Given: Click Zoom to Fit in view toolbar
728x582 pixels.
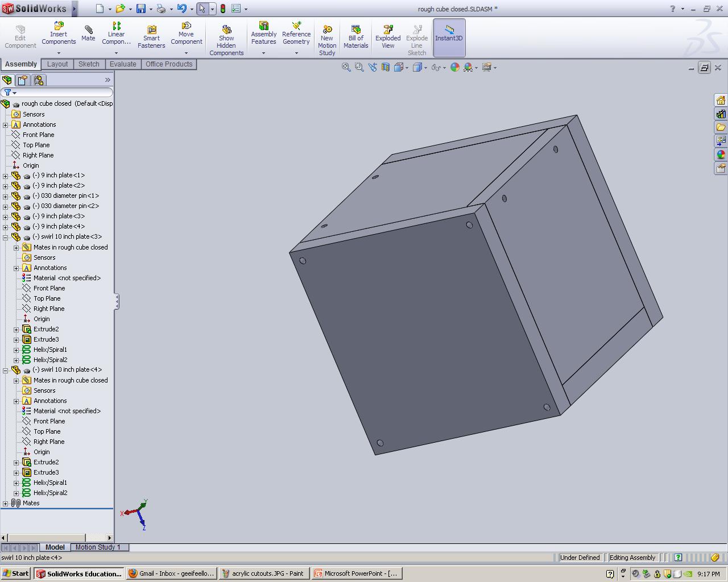Looking at the screenshot, I should coord(346,67).
